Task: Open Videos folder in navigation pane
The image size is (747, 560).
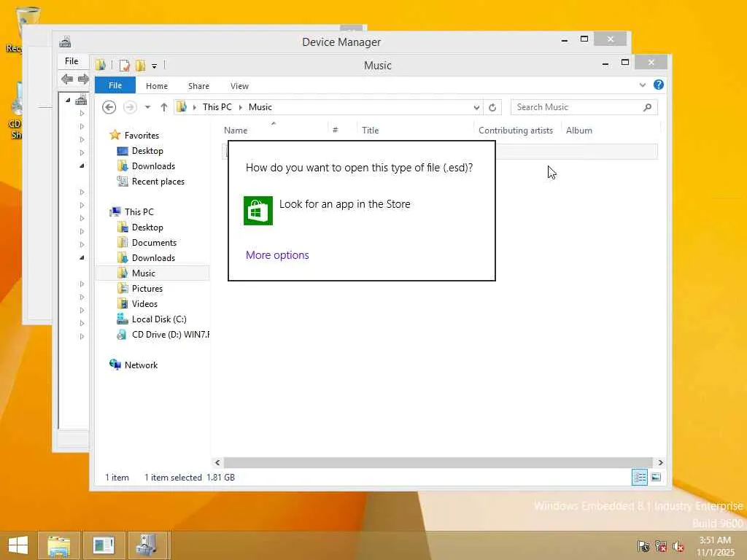Action: (144, 304)
